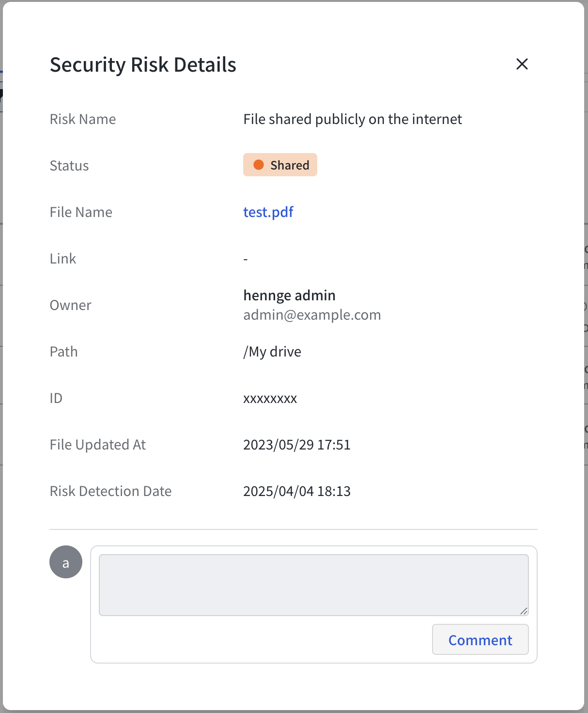Click the Risk Detection Date label
Image resolution: width=588 pixels, height=713 pixels.
tap(110, 491)
